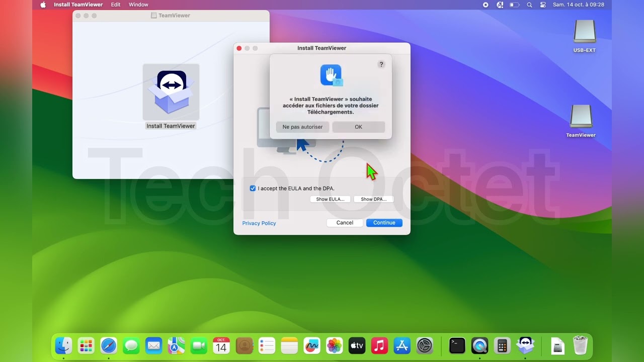Viewport: 644px width, 362px height.
Task: Open Maps from the Dock
Action: (x=176, y=345)
